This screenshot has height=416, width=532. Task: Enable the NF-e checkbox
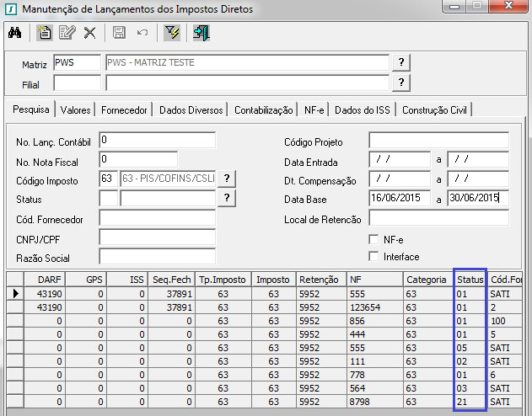pyautogui.click(x=375, y=239)
